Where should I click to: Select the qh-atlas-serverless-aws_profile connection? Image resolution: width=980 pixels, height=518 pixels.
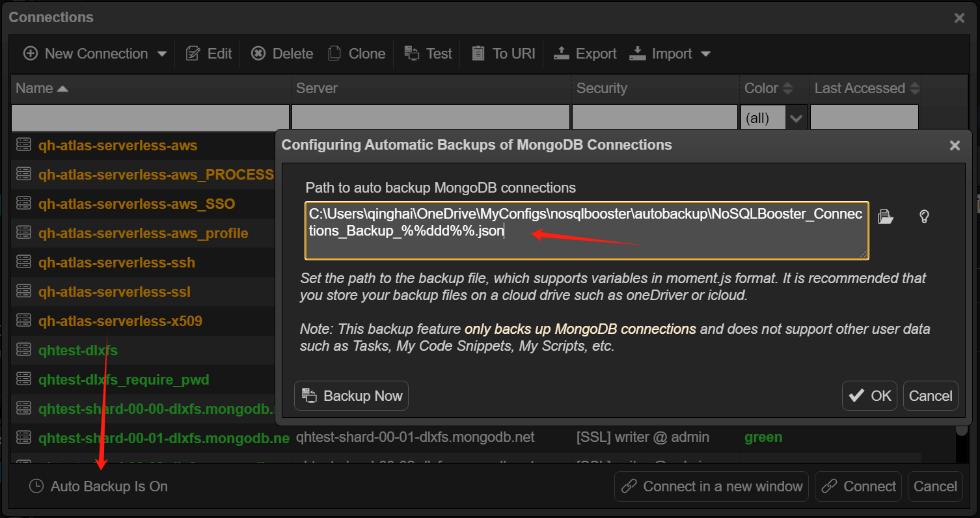point(143,233)
